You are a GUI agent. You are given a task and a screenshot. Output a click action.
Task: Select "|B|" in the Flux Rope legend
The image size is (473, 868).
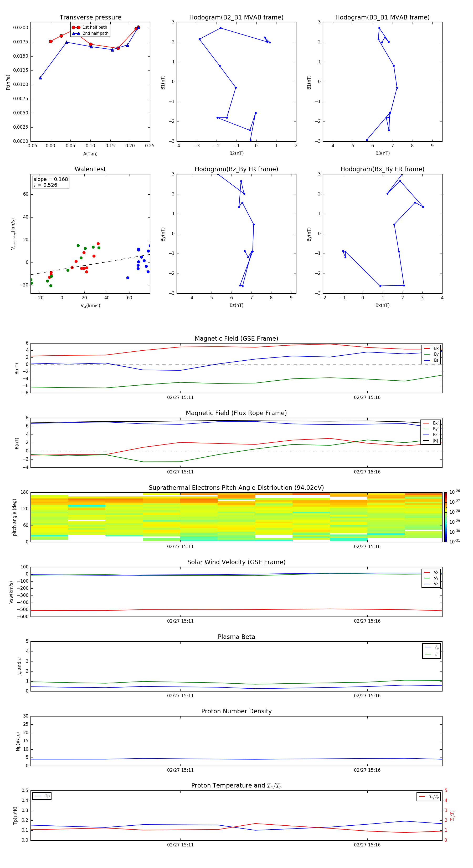[x=431, y=441]
